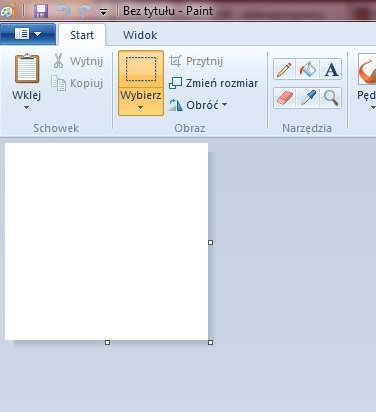Choose the Fill with color bucket
The image size is (376, 412).
308,70
